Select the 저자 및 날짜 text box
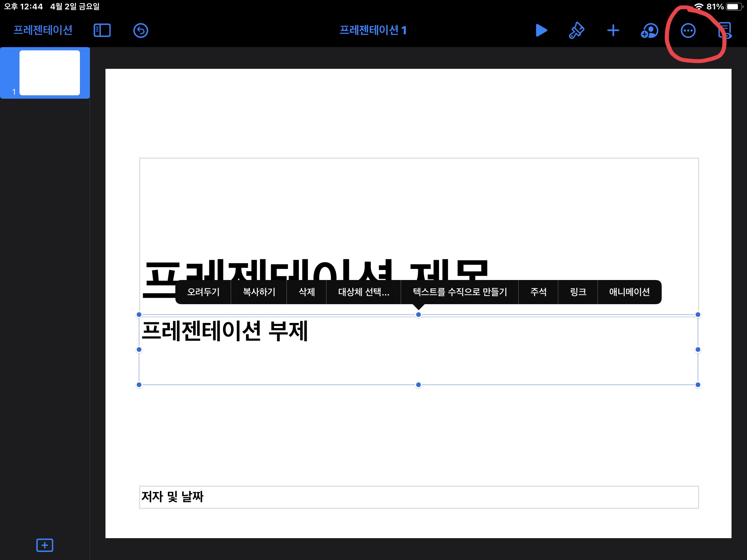 (x=419, y=497)
